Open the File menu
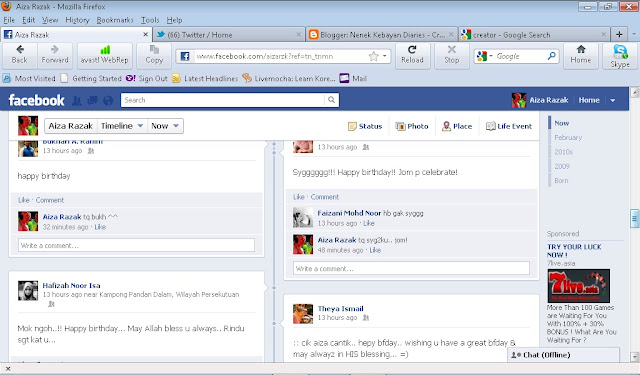 tap(9, 20)
